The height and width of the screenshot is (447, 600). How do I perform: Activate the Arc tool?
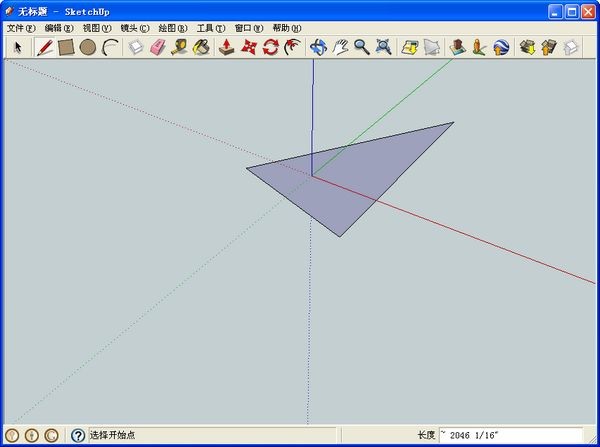click(110, 47)
